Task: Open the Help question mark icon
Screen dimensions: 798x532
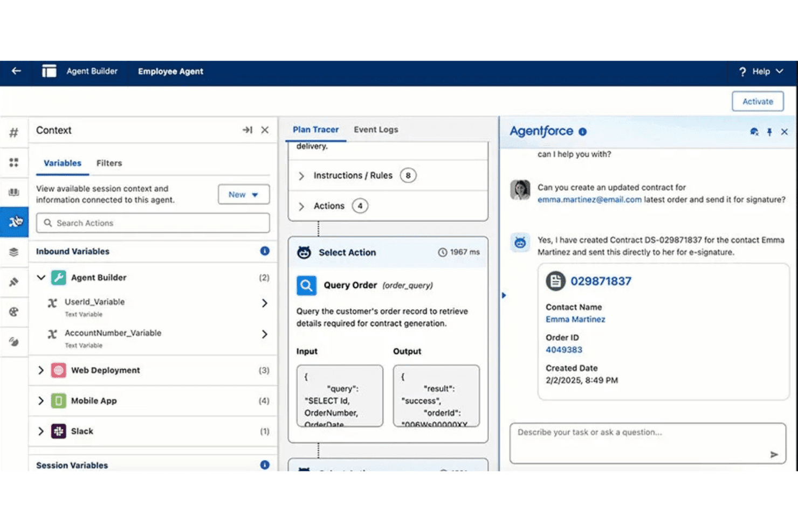Action: 742,71
